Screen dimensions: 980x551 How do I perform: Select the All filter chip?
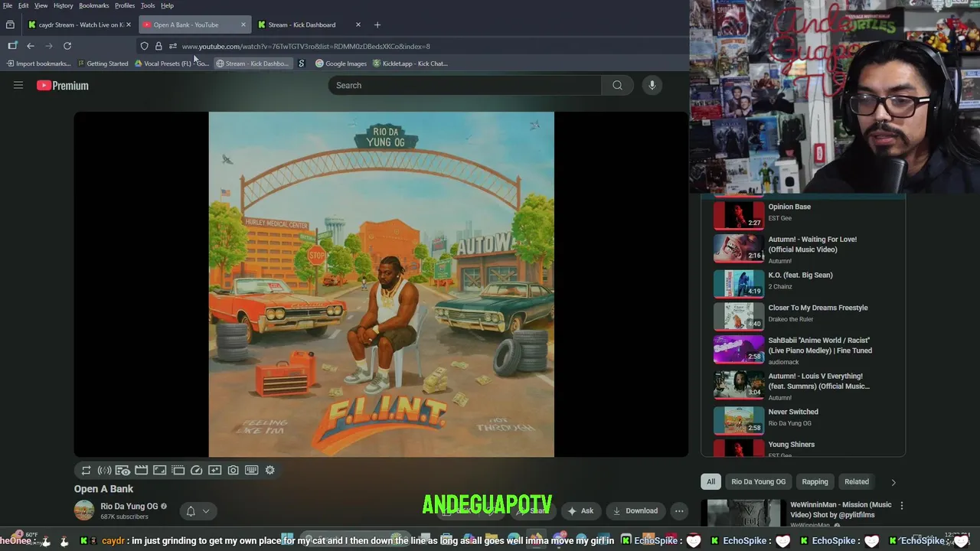[710, 481]
